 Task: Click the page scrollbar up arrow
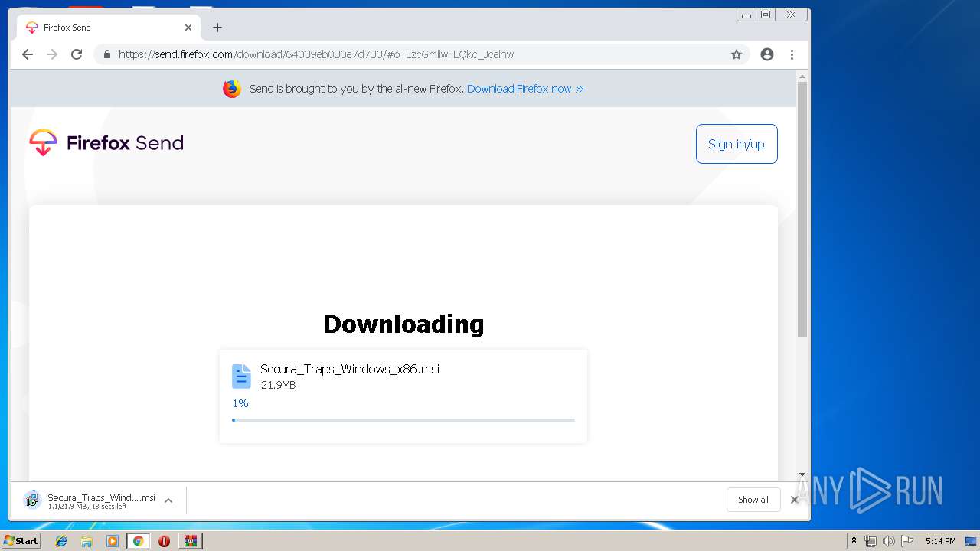[x=802, y=77]
